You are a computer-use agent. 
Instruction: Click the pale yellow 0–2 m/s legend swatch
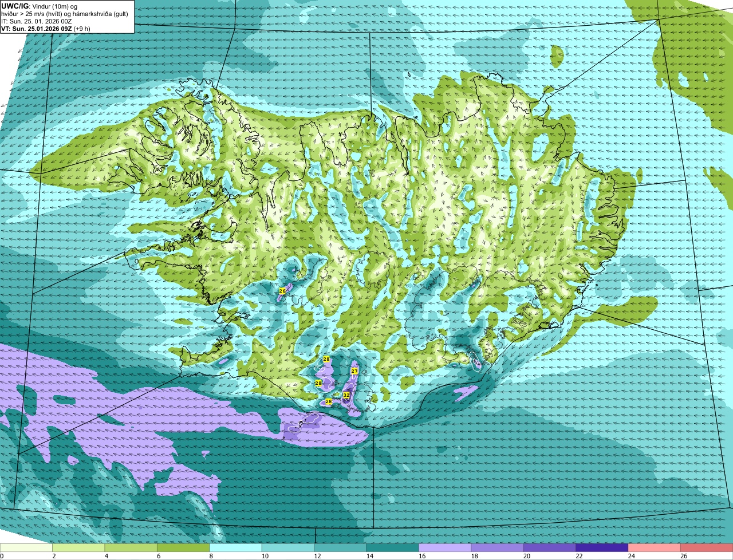click(26, 547)
